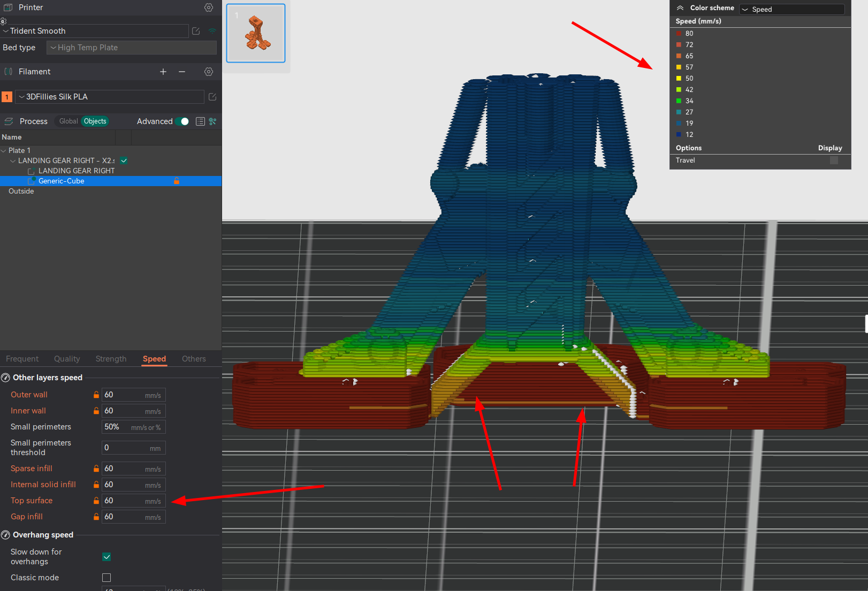
Task: Add a filament with the plus icon
Action: coord(163,71)
